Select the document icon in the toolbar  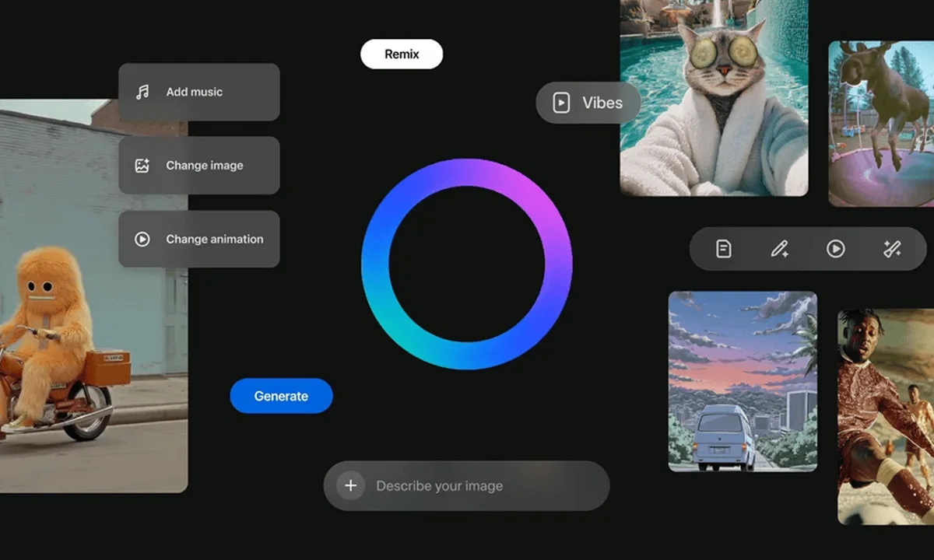(724, 249)
